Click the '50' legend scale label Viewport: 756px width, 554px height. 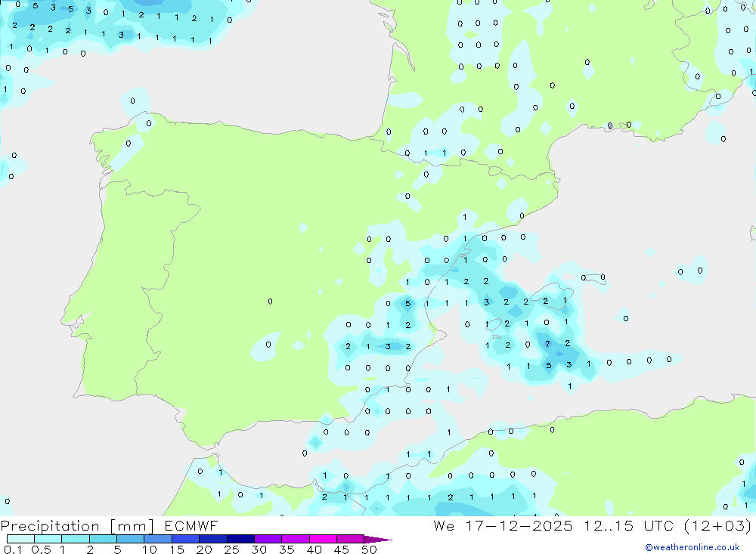click(370, 549)
